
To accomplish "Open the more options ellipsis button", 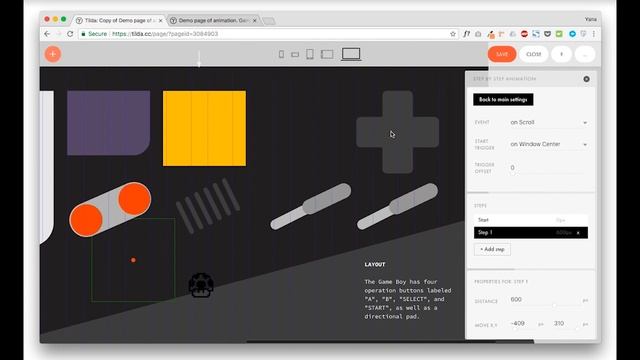I will [584, 54].
